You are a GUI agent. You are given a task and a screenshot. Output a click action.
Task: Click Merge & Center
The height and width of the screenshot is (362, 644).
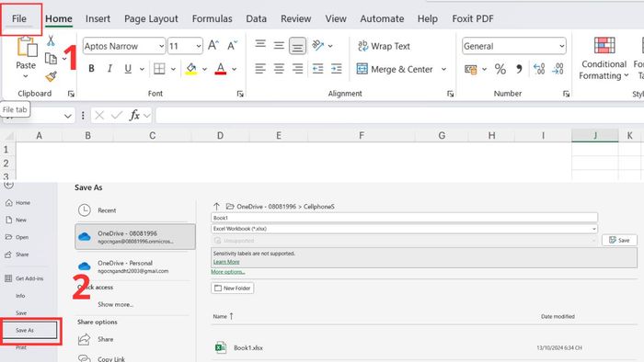[x=395, y=69]
